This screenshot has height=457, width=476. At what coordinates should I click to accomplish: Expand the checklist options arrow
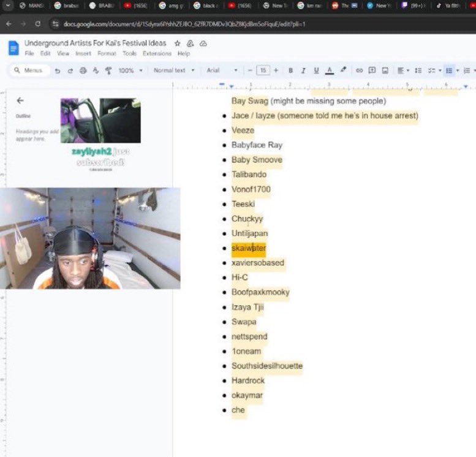click(440, 70)
